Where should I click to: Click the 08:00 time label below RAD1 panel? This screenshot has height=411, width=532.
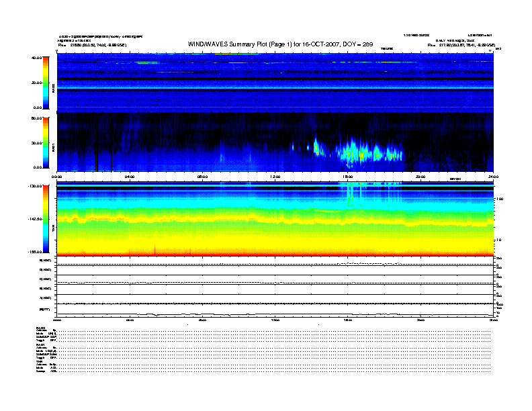[203, 177]
